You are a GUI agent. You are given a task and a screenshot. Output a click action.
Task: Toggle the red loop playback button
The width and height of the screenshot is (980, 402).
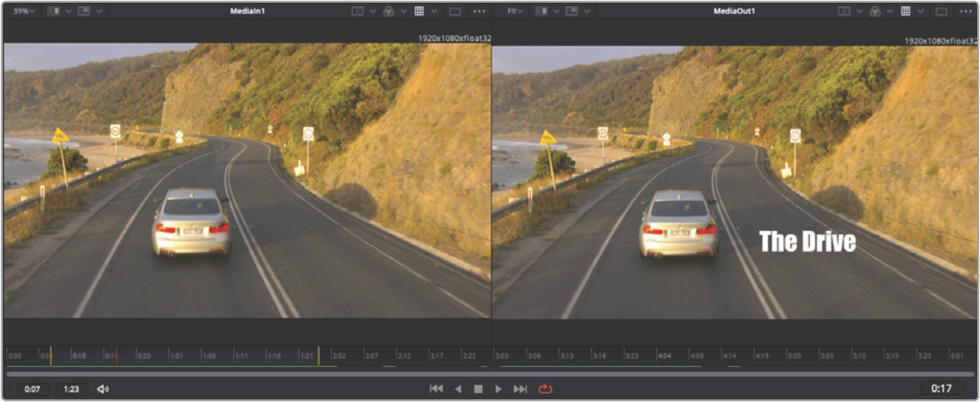pyautogui.click(x=545, y=389)
